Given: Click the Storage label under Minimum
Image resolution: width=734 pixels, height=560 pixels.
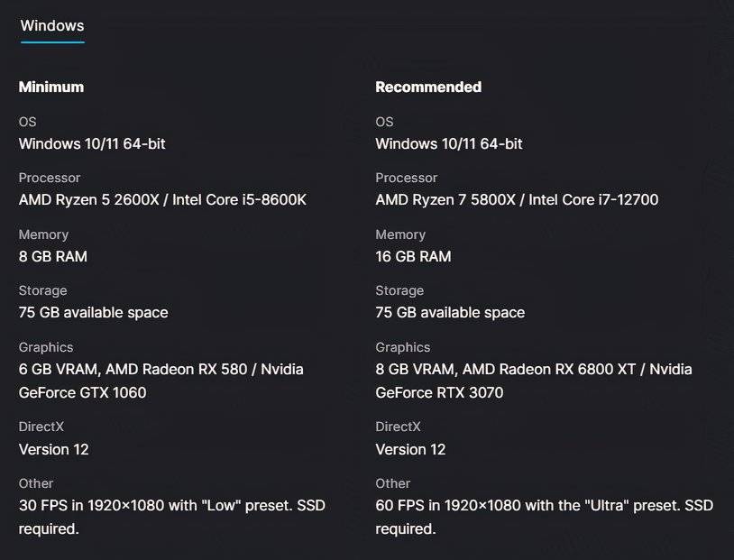Looking at the screenshot, I should point(43,290).
